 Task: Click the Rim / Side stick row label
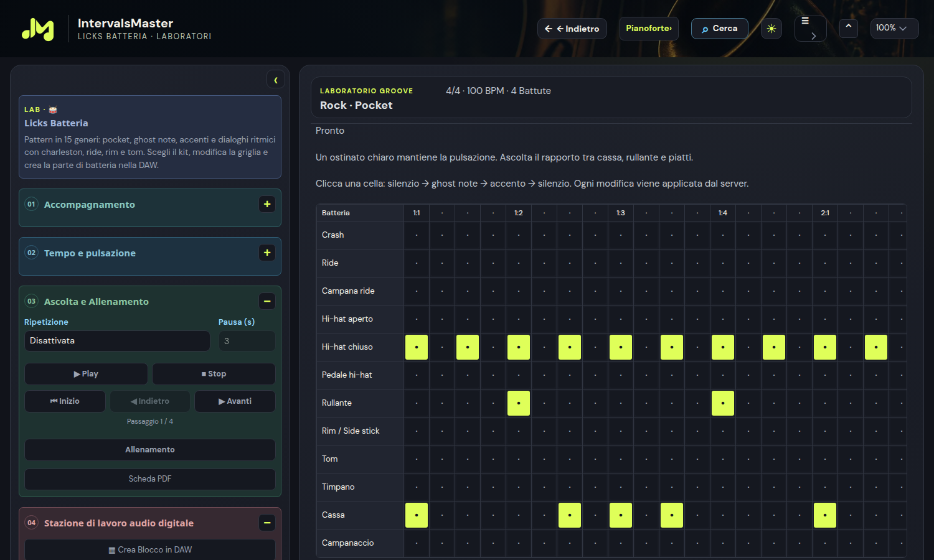[351, 431]
